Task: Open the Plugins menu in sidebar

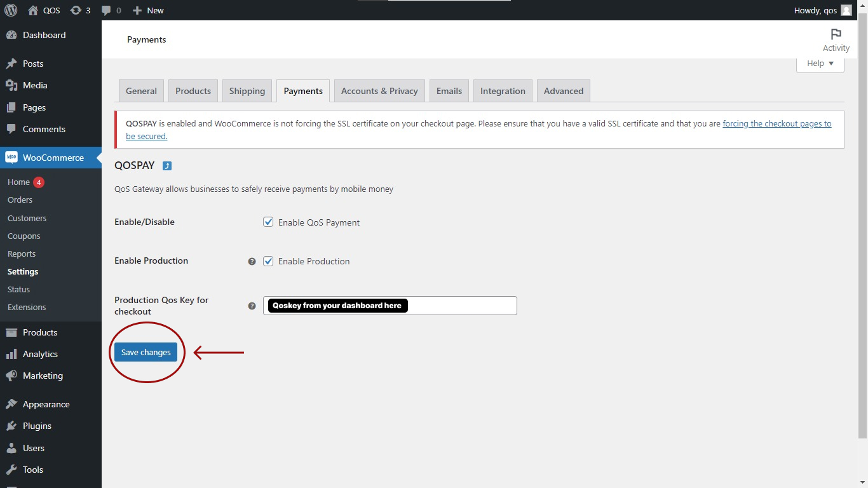Action: pyautogui.click(x=37, y=426)
